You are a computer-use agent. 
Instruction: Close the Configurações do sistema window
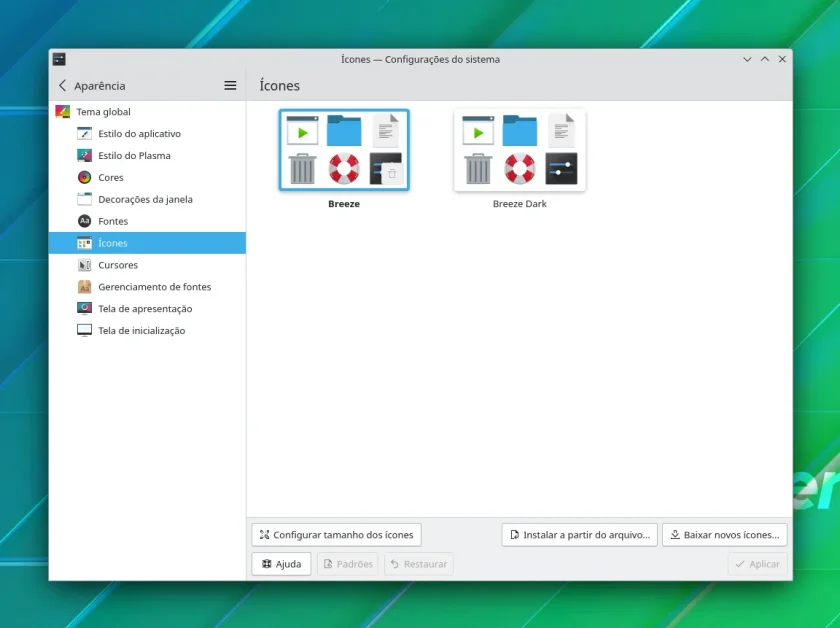[782, 59]
